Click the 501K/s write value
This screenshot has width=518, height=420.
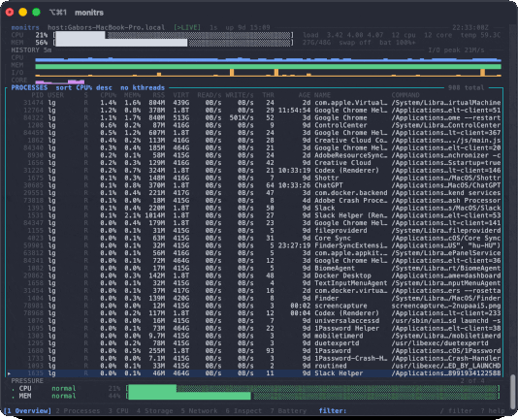242,118
